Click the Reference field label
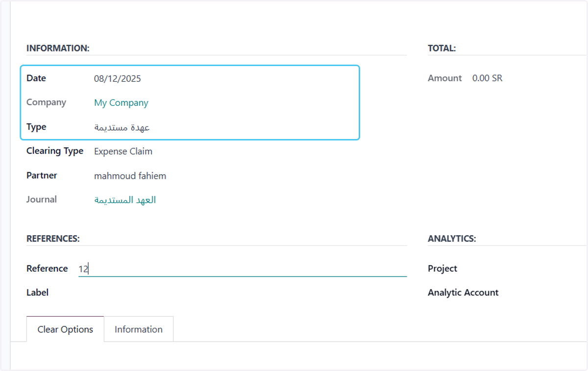 pyautogui.click(x=47, y=269)
